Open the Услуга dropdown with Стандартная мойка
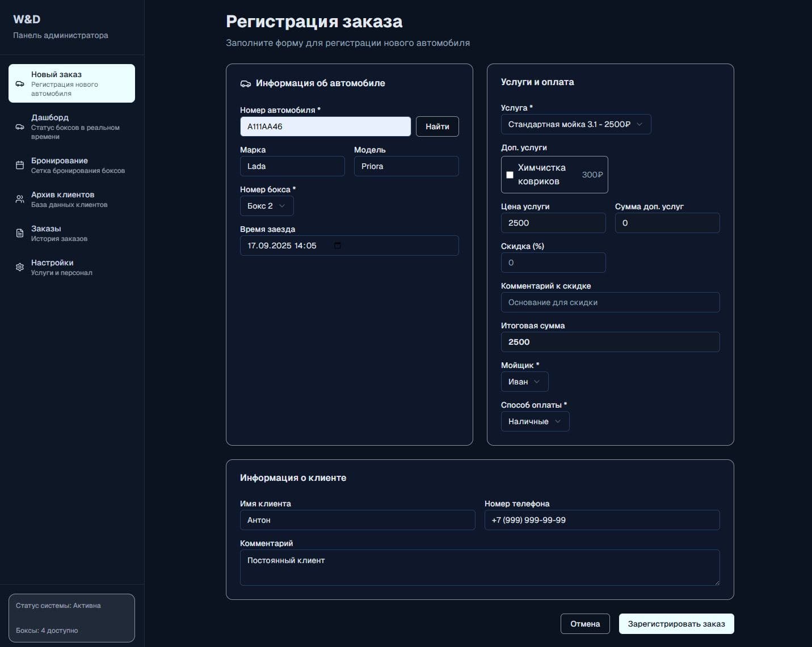Viewport: 812px width, 647px height. point(575,124)
